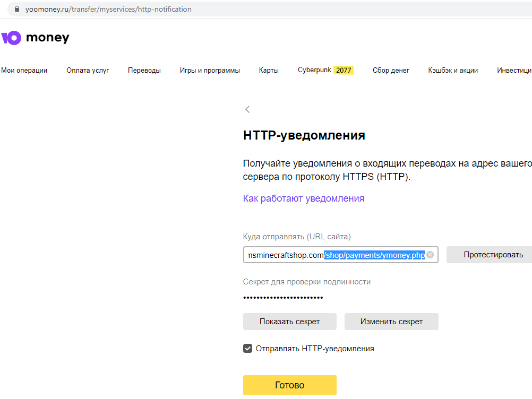Open the Игры и программы menu
Viewport: 532px width, 399px height.
pyautogui.click(x=210, y=71)
